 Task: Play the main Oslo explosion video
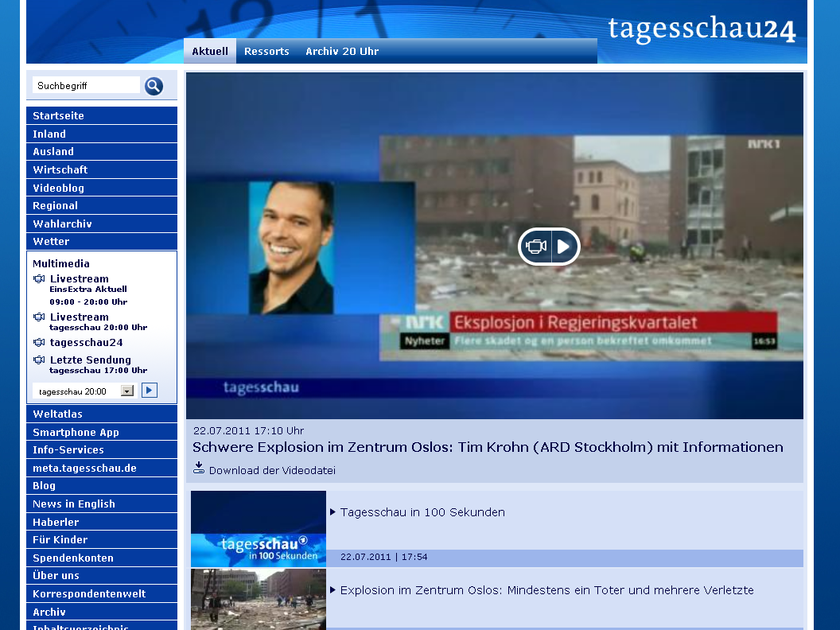[549, 247]
